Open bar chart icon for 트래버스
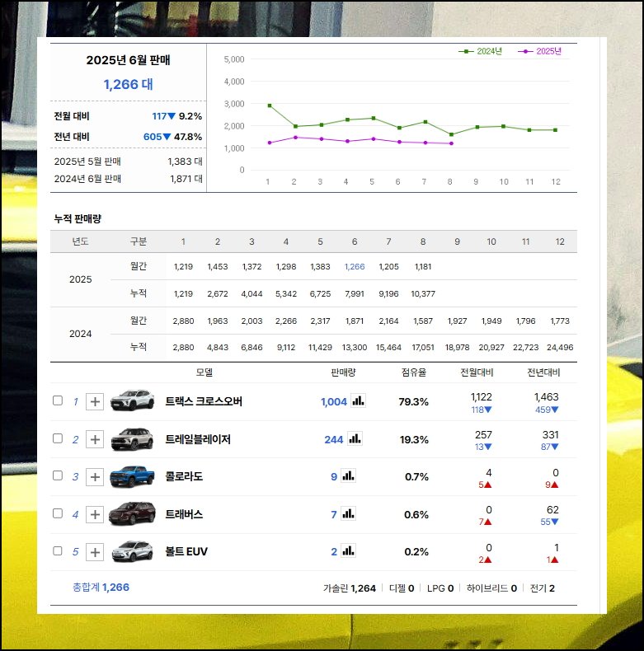The height and width of the screenshot is (651, 644). pyautogui.click(x=348, y=514)
